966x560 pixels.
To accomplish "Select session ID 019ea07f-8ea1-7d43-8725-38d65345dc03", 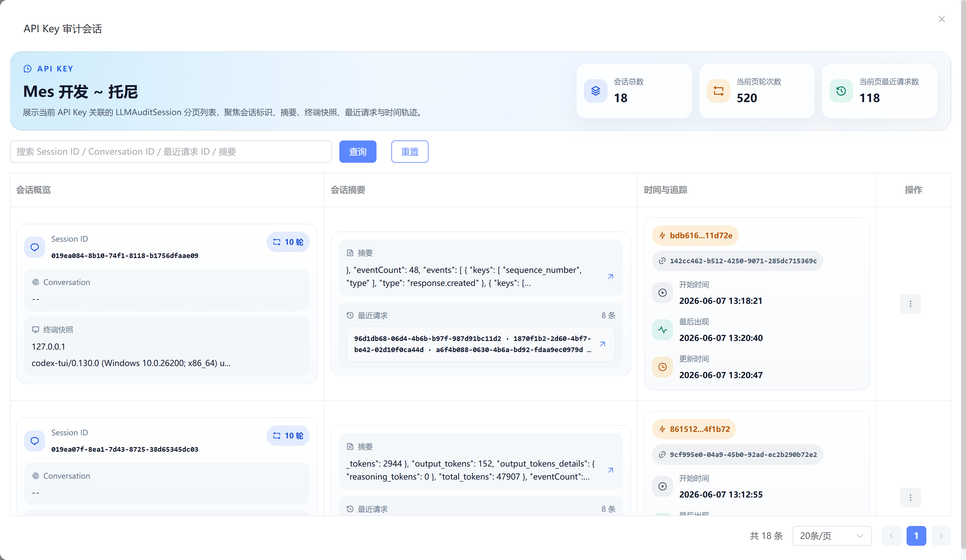I will click(x=125, y=449).
